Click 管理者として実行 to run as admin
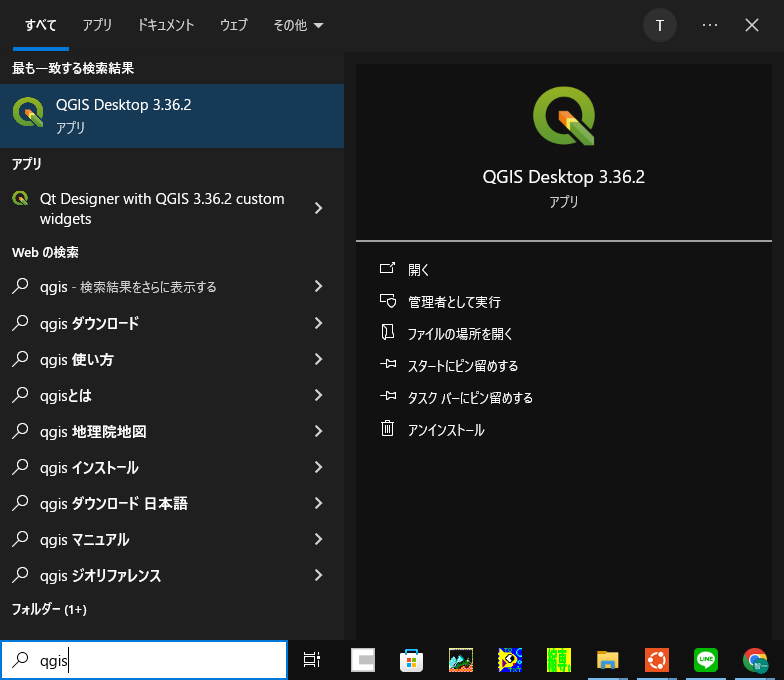 454,301
